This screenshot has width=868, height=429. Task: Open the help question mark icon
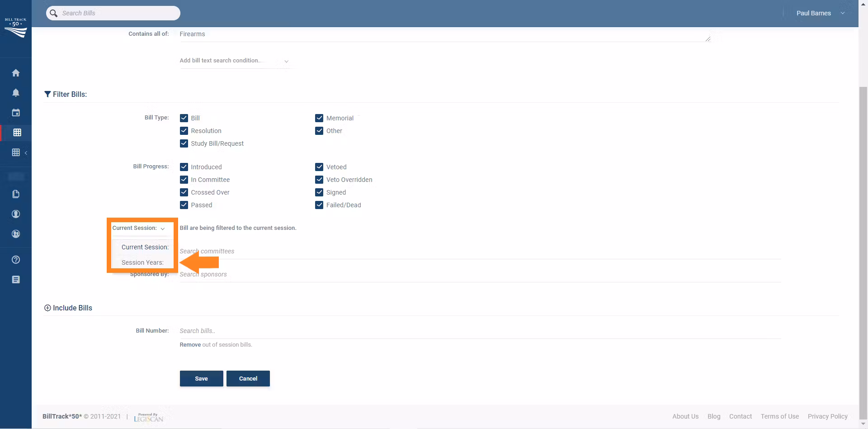(16, 260)
